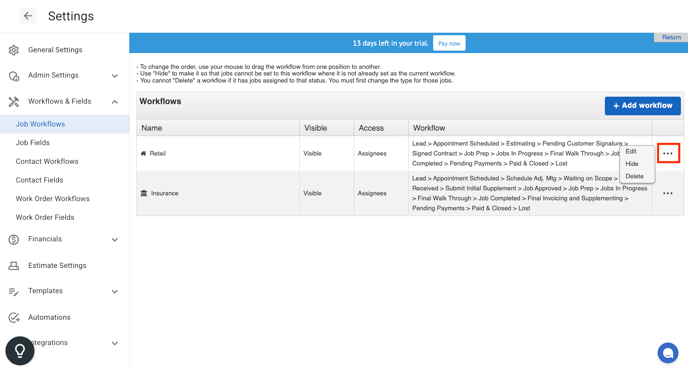This screenshot has width=688, height=372.
Task: Open the Automations label
Action: [49, 317]
